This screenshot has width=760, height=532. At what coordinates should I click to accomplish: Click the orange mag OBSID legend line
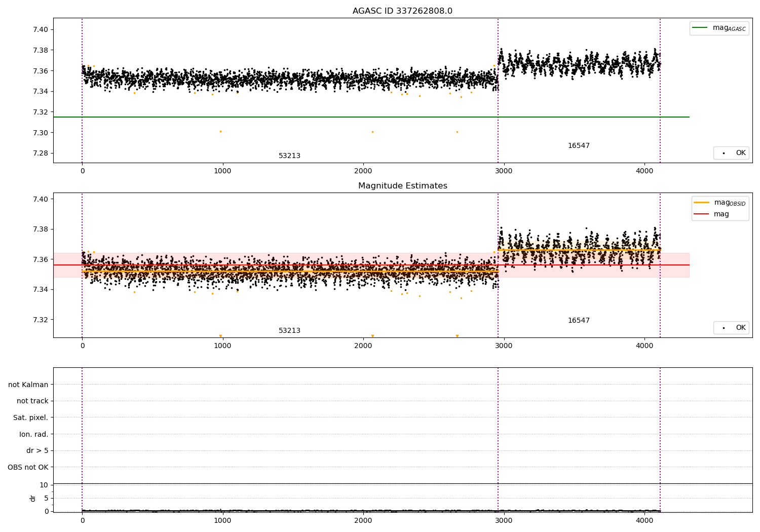(x=702, y=203)
